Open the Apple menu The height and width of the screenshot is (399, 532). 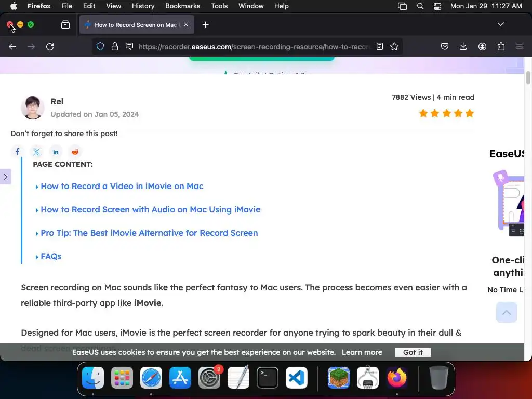click(14, 6)
